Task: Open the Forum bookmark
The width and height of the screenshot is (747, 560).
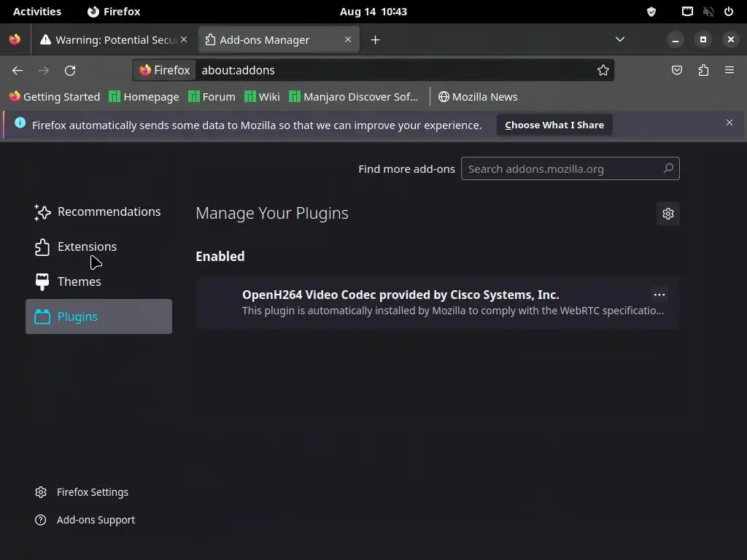Action: pyautogui.click(x=212, y=97)
